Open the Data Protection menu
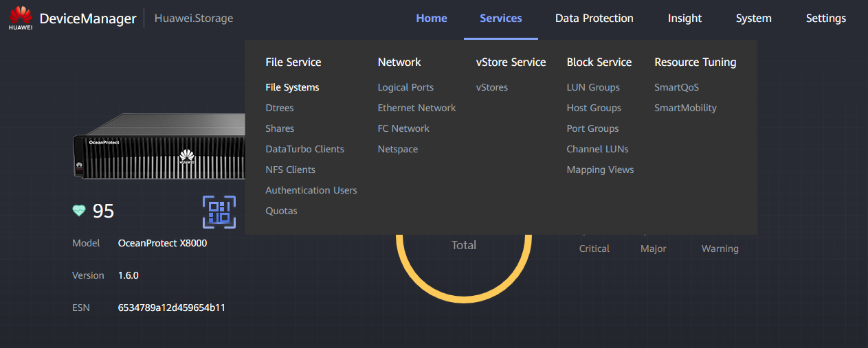This screenshot has height=348, width=868. [x=594, y=19]
